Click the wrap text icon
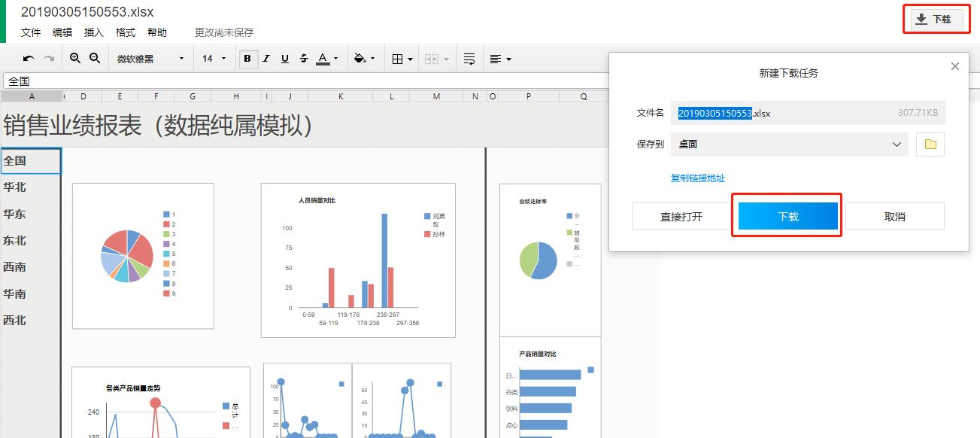The height and width of the screenshot is (438, 980). tap(469, 58)
